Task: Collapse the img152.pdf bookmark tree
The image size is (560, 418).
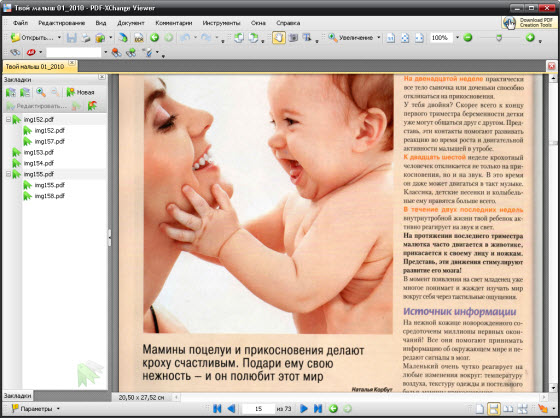Action: [8, 120]
